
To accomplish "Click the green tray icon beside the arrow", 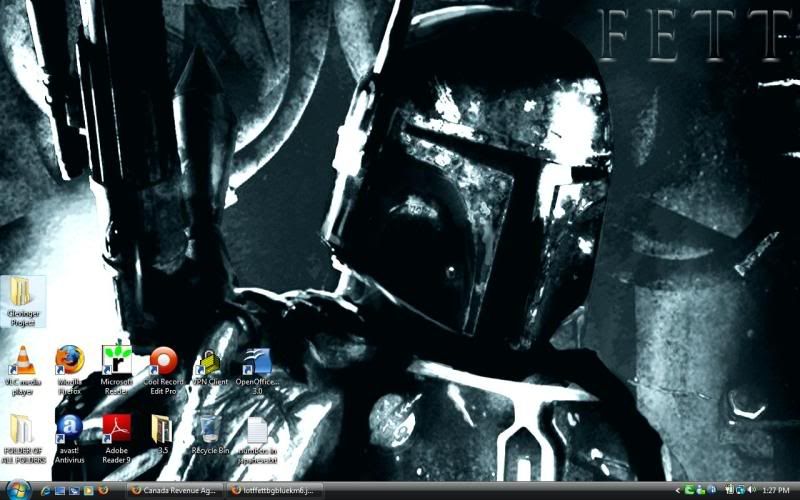I will 689,490.
